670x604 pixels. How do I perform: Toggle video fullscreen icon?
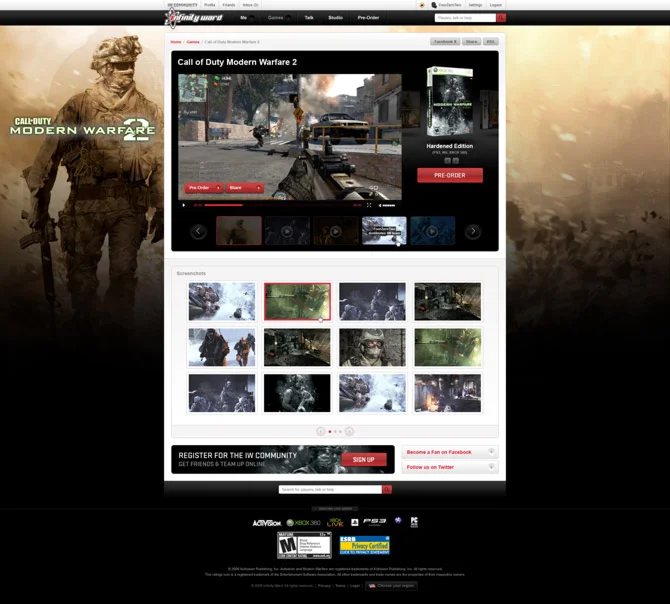369,205
